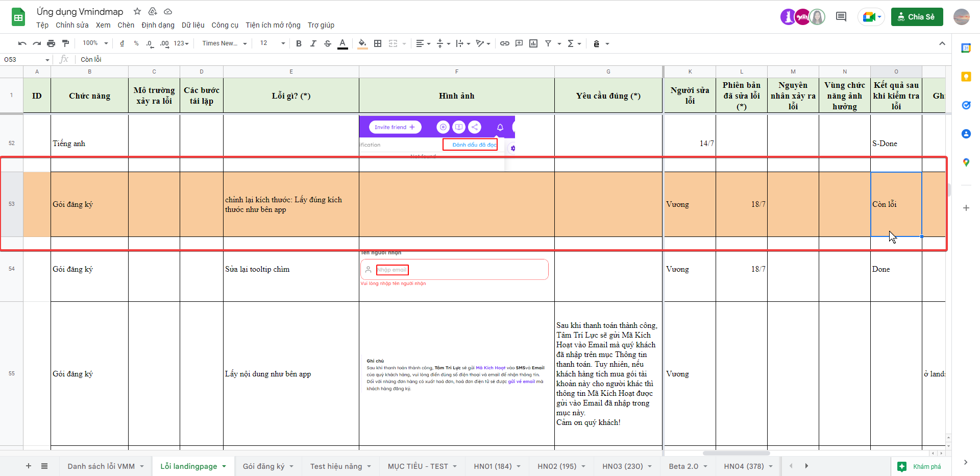Toggle italic formatting
980x476 pixels.
(x=313, y=43)
